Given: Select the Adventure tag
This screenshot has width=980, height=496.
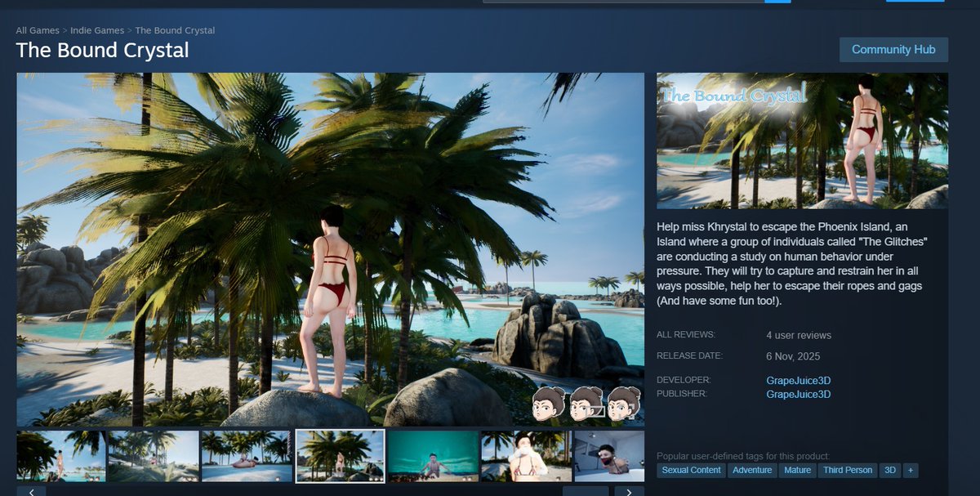Looking at the screenshot, I should point(752,470).
